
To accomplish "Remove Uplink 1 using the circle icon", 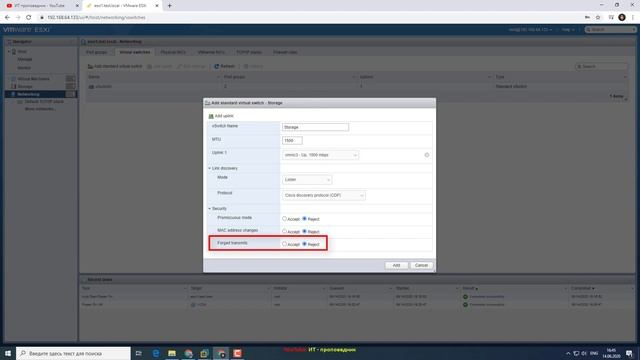I will tap(427, 155).
